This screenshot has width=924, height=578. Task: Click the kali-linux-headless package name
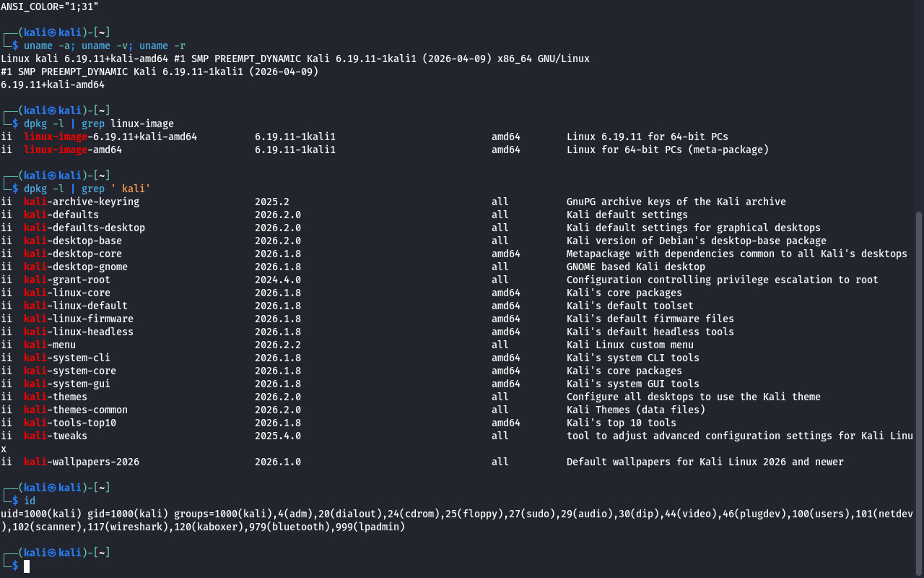79,332
